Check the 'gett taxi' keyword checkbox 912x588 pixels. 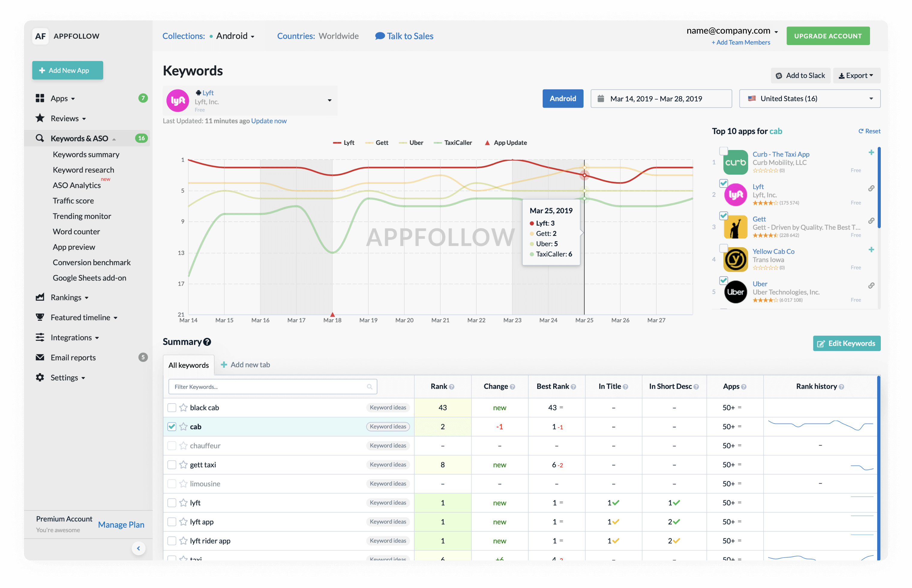[x=172, y=465]
